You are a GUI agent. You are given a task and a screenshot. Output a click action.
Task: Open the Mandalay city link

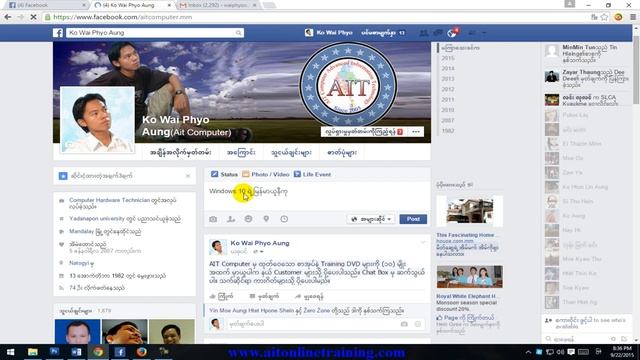click(81, 231)
